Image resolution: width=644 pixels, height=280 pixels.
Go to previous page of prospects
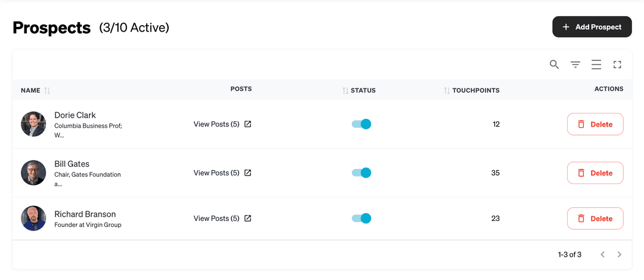(602, 255)
